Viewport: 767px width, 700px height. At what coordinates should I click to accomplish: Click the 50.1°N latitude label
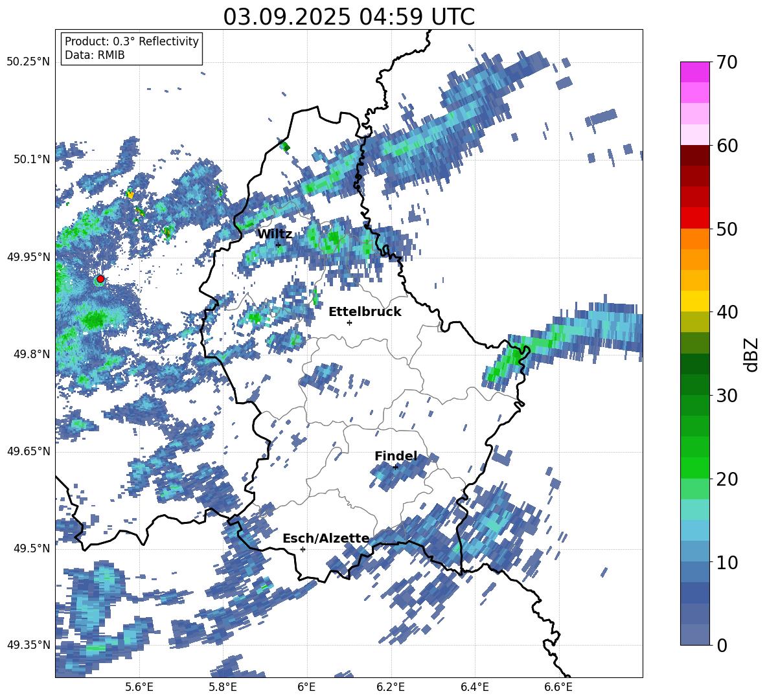[x=31, y=159]
